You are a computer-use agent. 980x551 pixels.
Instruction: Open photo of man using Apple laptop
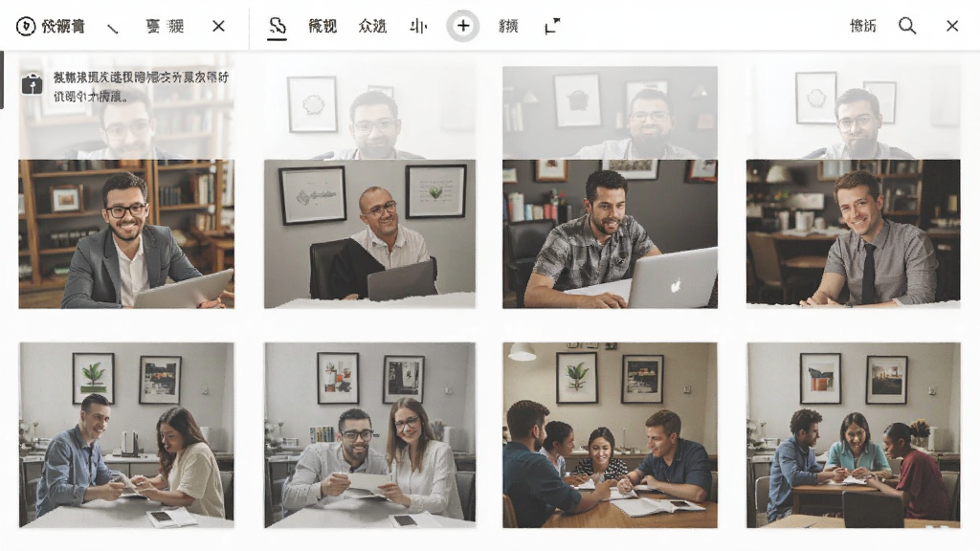click(610, 233)
